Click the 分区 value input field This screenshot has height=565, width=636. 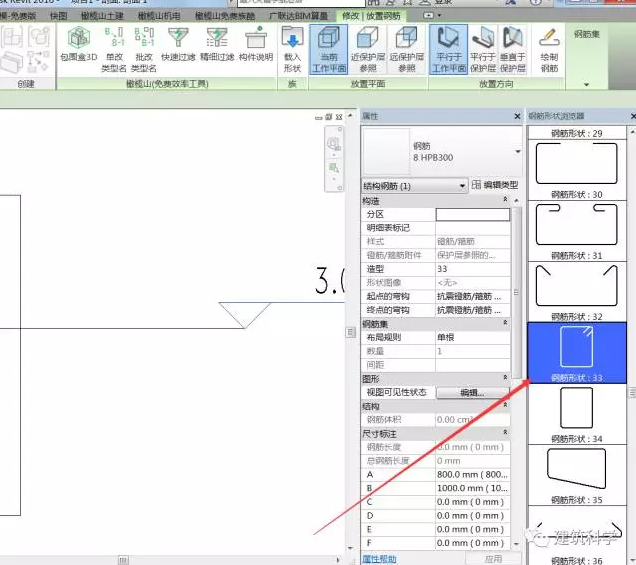473,214
